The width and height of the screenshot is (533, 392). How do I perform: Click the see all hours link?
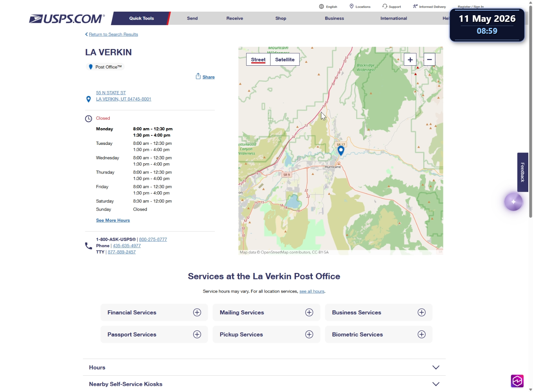click(x=312, y=291)
